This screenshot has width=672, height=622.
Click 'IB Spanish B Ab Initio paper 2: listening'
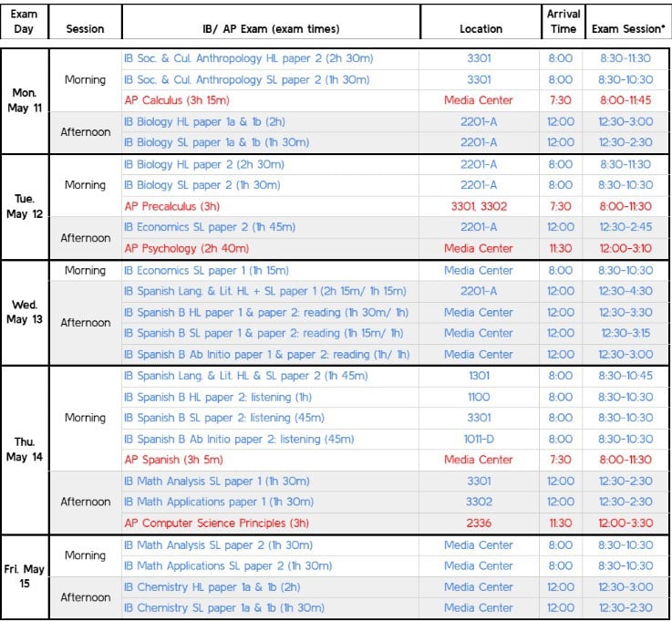[239, 440]
